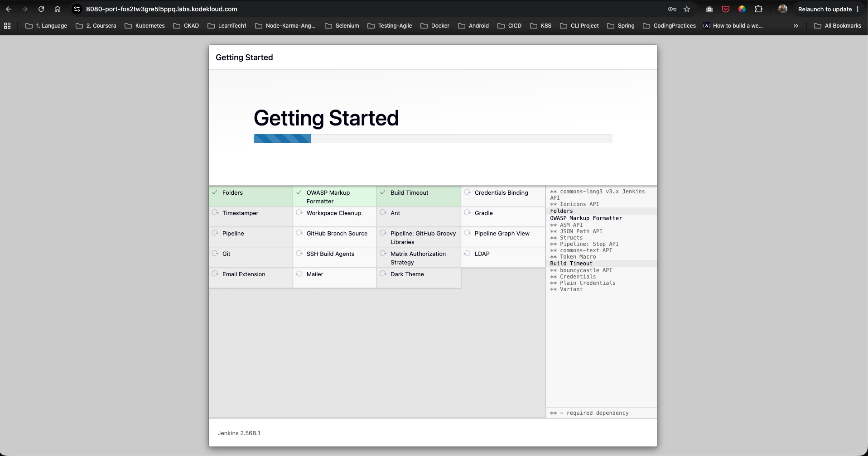Click the Plain Credentials log entry

583,283
